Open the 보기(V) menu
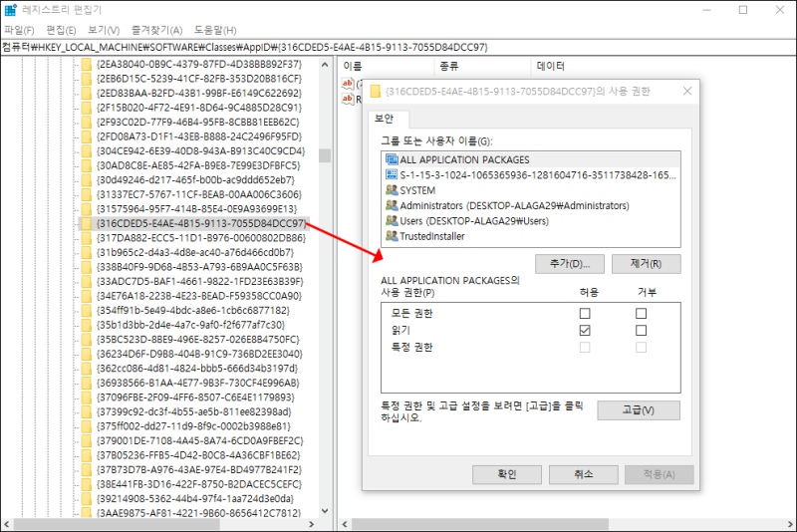The image size is (797, 532). click(x=104, y=31)
